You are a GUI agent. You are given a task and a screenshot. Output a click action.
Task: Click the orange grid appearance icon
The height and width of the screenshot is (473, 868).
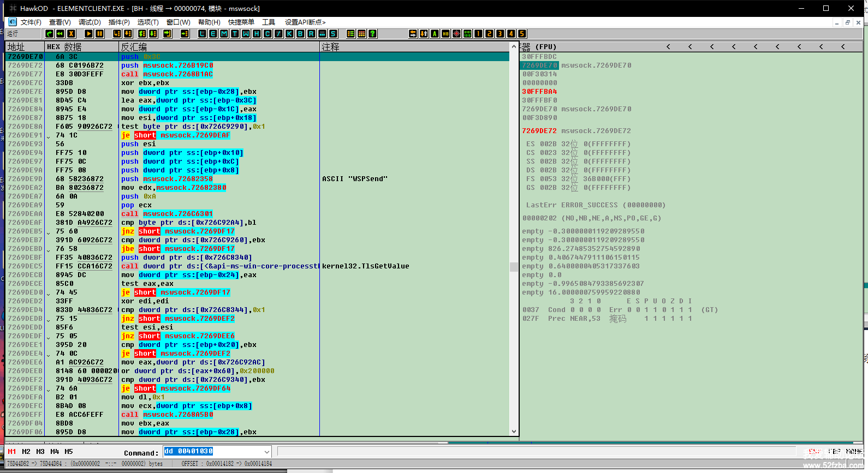(361, 34)
